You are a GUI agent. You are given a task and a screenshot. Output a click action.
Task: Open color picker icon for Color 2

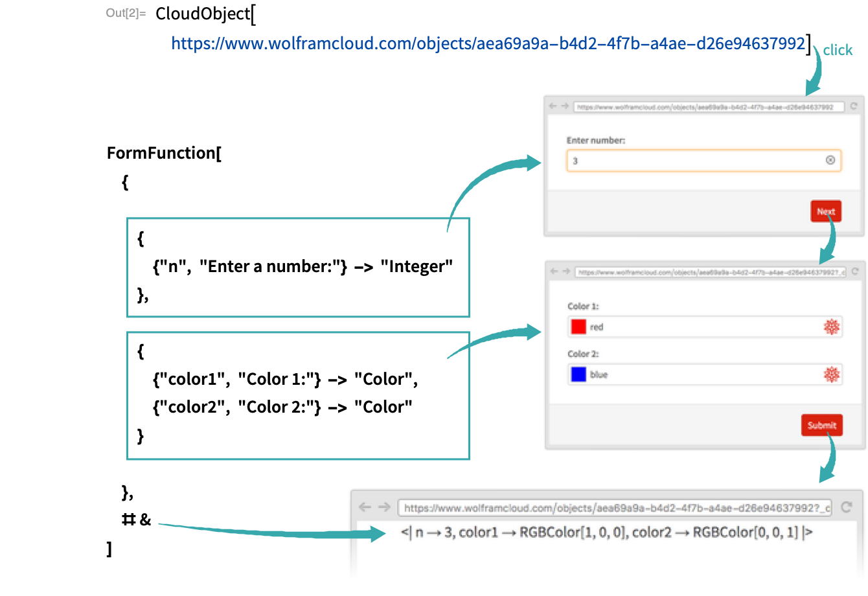pyautogui.click(x=831, y=374)
